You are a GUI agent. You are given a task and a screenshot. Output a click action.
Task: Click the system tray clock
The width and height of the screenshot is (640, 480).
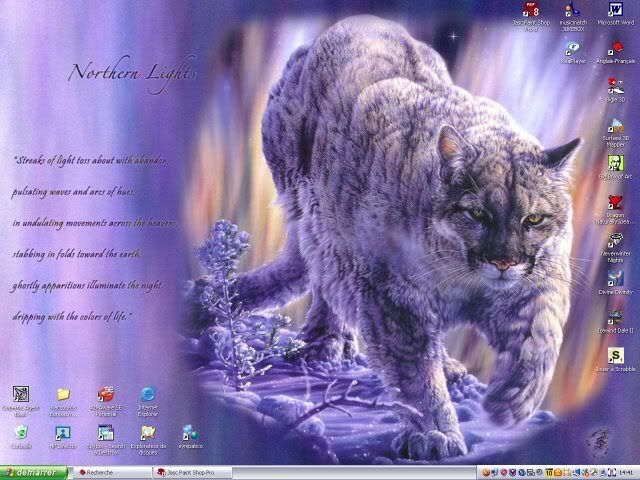tap(627, 473)
